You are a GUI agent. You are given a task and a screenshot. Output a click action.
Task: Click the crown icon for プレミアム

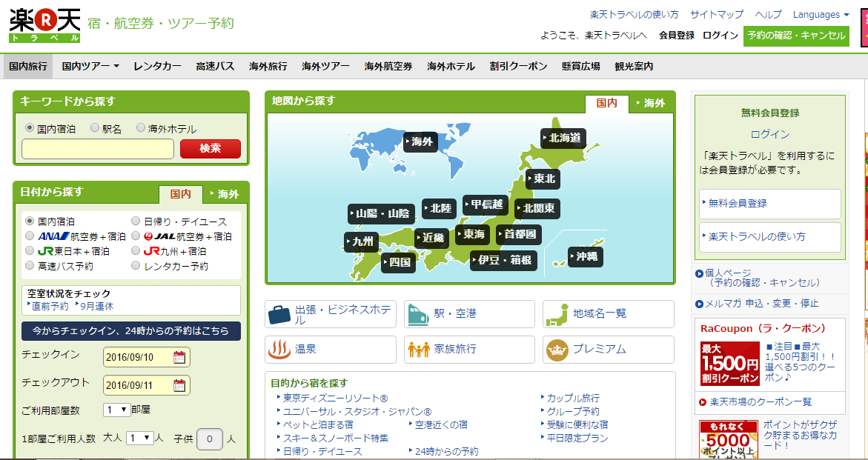(557, 350)
